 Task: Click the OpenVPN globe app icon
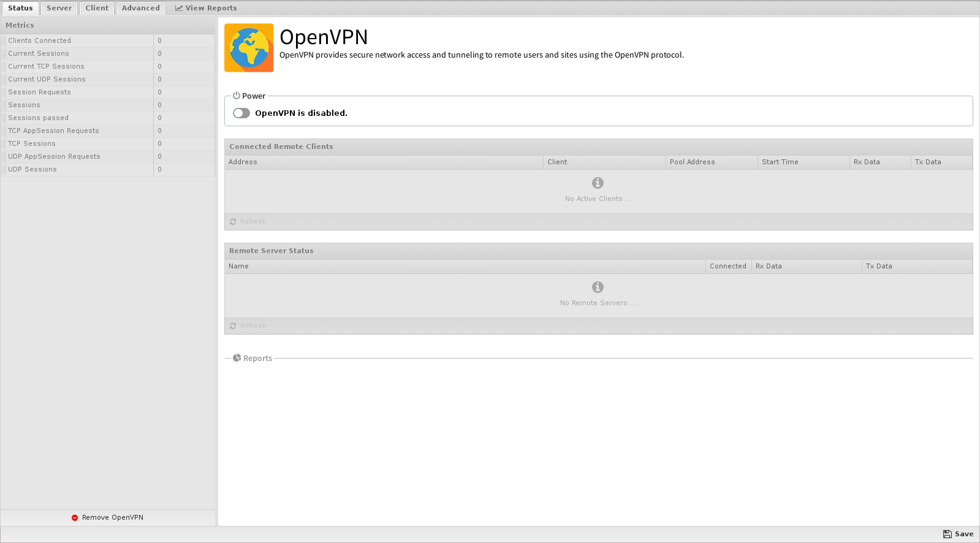click(x=249, y=48)
